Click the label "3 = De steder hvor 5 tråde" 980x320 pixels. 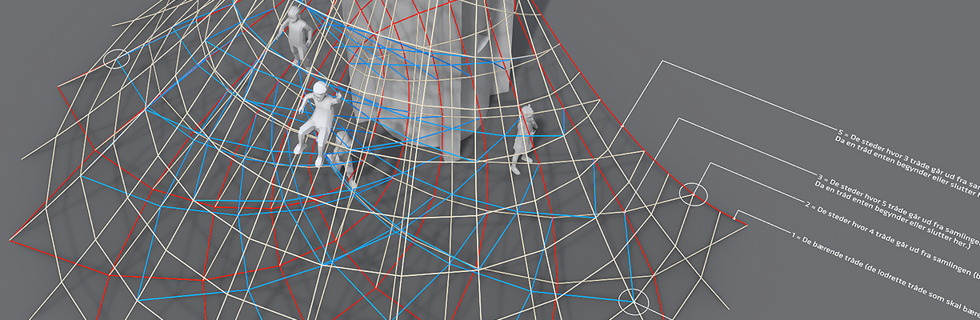[862, 193]
